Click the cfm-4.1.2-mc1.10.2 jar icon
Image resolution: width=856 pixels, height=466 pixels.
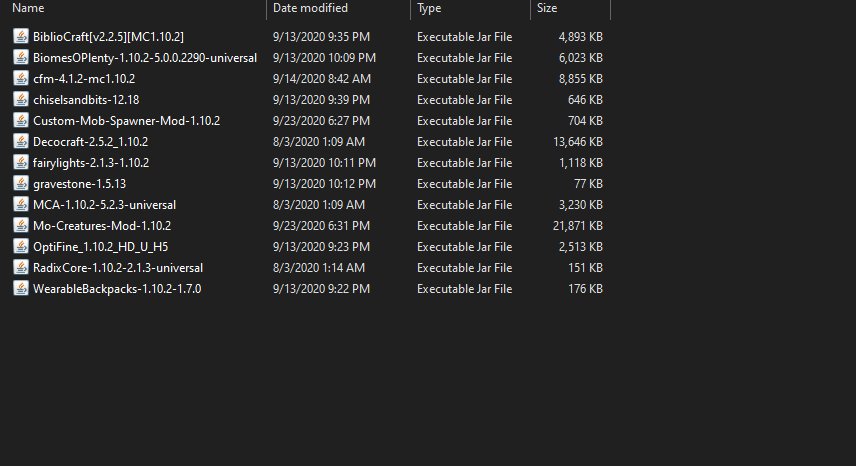tap(21, 79)
